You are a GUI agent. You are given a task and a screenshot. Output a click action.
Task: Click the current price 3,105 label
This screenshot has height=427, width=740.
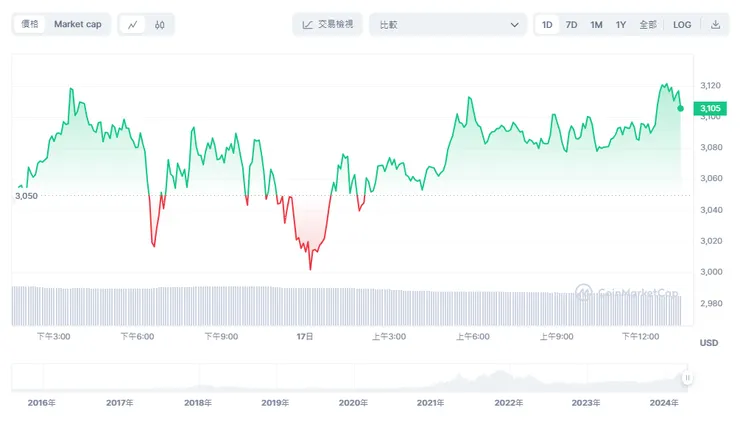pos(709,108)
